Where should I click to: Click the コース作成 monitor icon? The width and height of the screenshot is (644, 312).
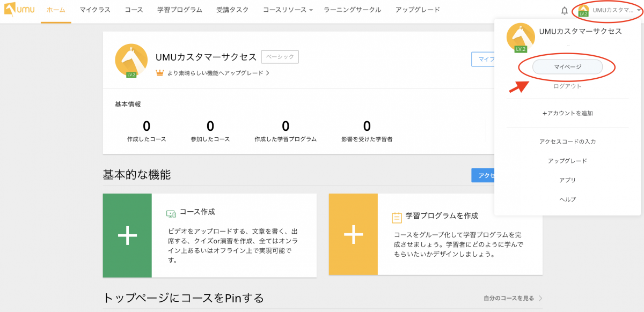[171, 213]
